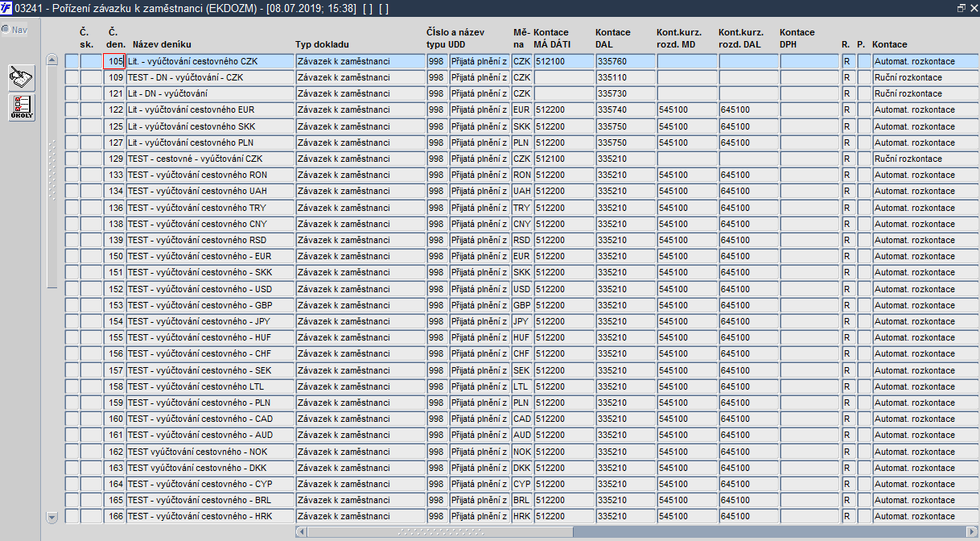
Task: Select the Nav radio button
Action: coord(6,29)
